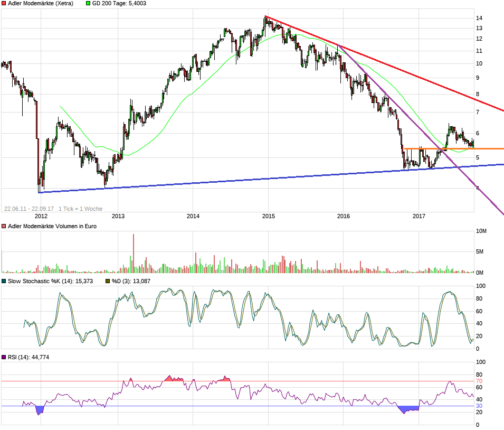The width and height of the screenshot is (504, 430).
Task: Click the 2017 year label on the time axis
Action: [x=419, y=216]
